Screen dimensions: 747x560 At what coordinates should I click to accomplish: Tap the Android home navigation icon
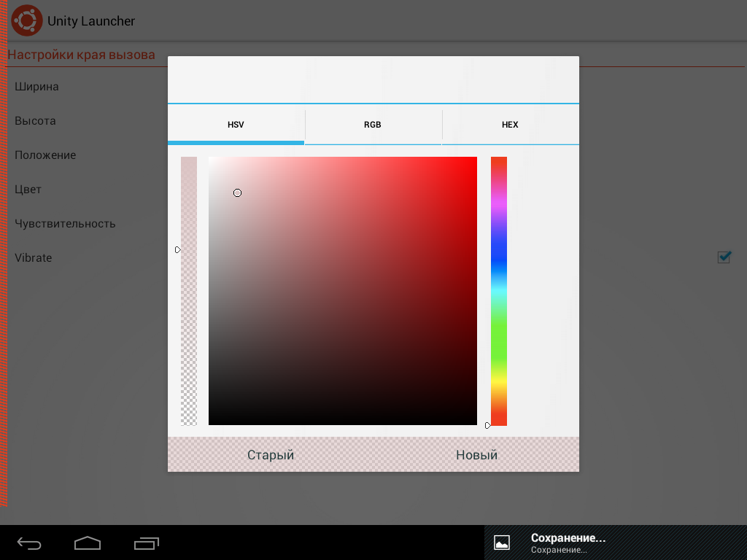tap(88, 542)
